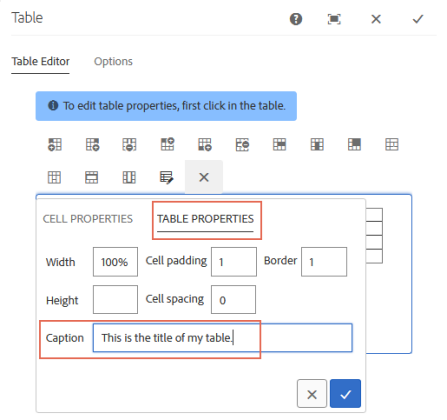Apply table properties with the blue checkmark
Viewport: 447px width, 420px height.
(345, 394)
